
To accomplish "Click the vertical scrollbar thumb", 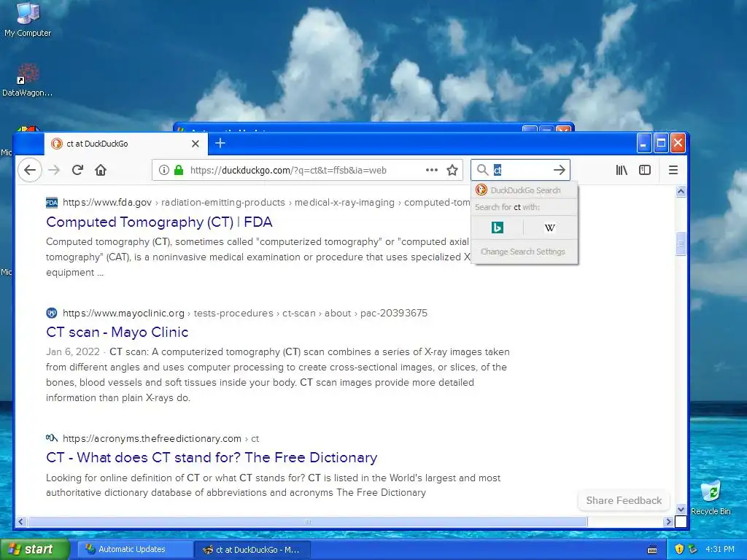I will (x=681, y=244).
